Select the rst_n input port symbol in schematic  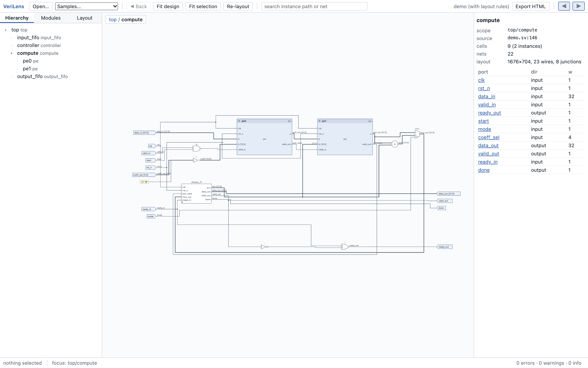tap(151, 167)
